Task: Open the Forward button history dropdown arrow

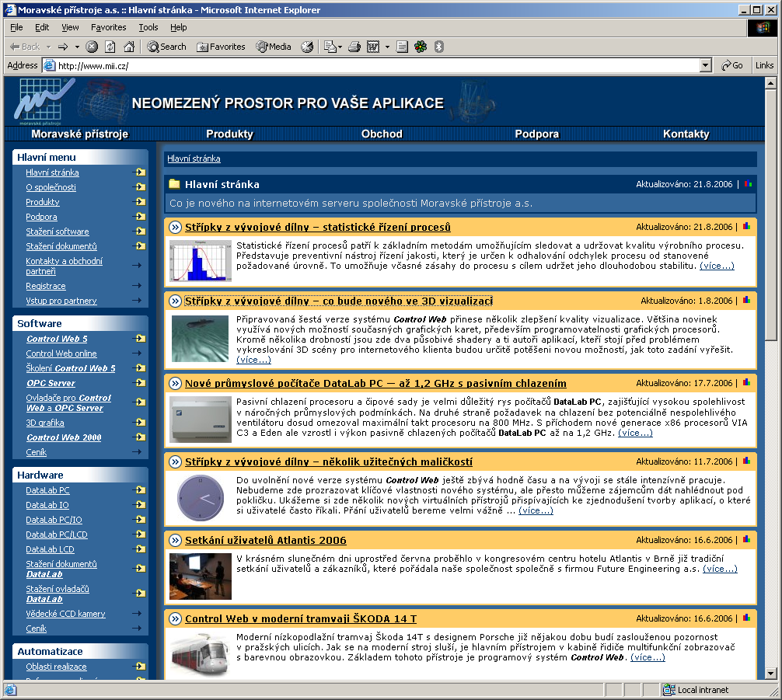Action: pos(75,47)
